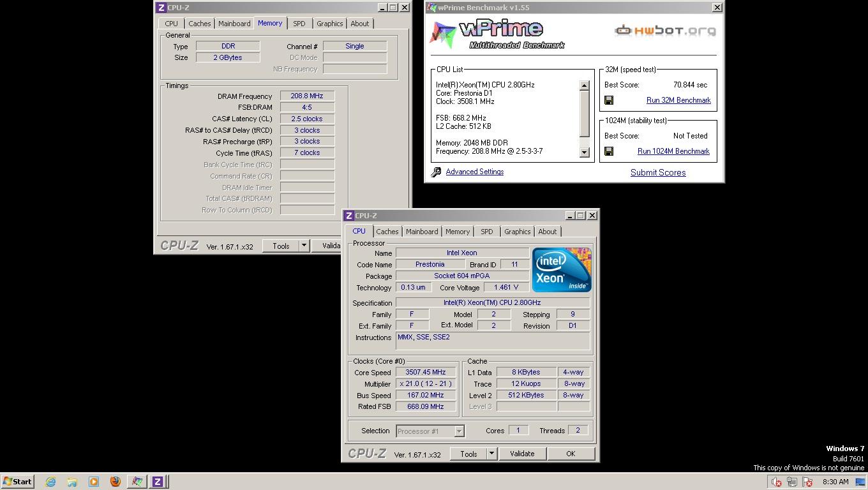
Task: Click the FSB:DRAM 4:5 value
Action: (x=307, y=107)
